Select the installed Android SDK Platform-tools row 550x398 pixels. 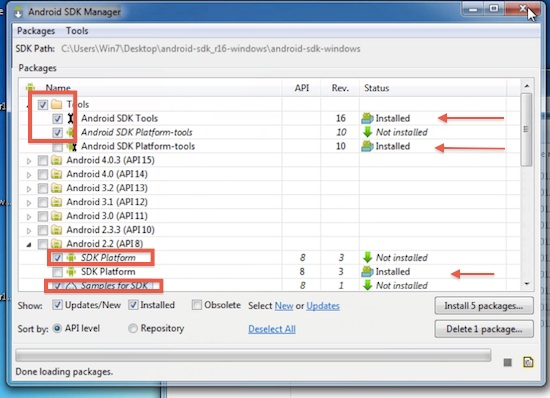269,146
